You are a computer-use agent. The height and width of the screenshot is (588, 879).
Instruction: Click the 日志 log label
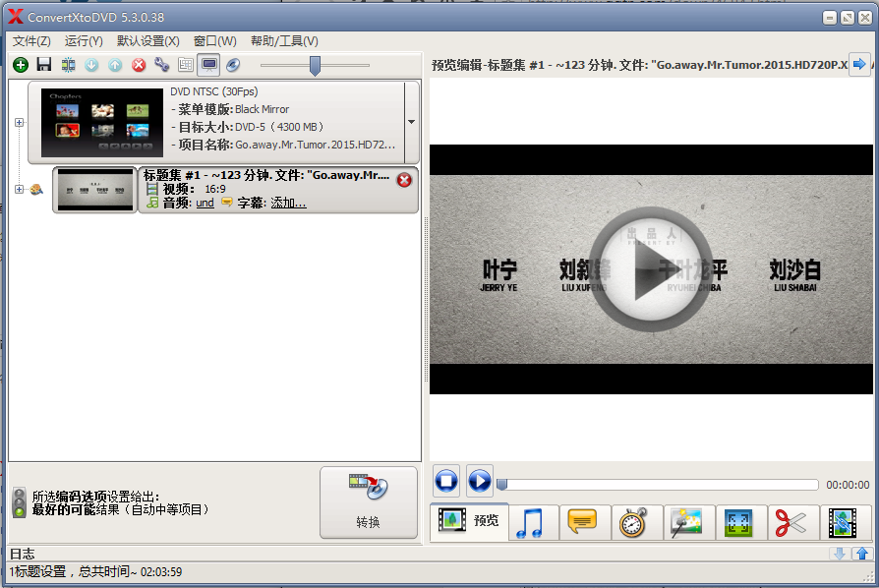point(23,554)
